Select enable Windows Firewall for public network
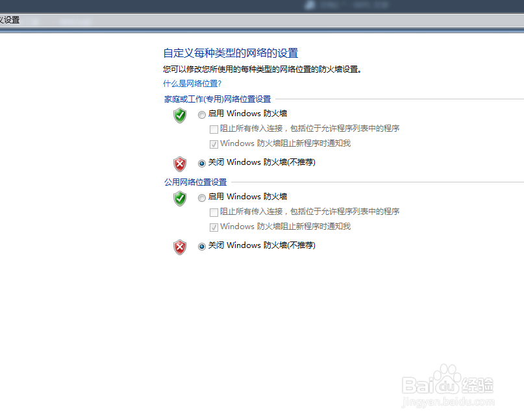Screen dimensions: 524x420 (201, 198)
